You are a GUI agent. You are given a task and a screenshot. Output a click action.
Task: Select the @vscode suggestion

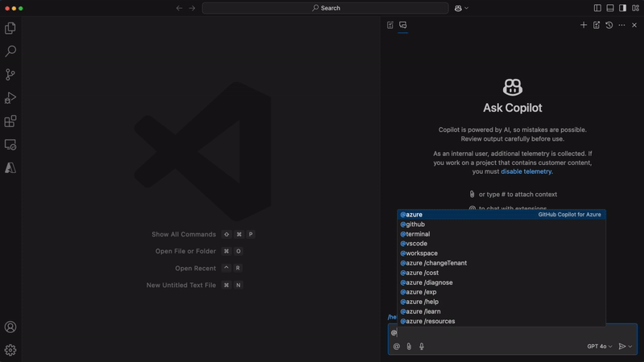click(501, 244)
